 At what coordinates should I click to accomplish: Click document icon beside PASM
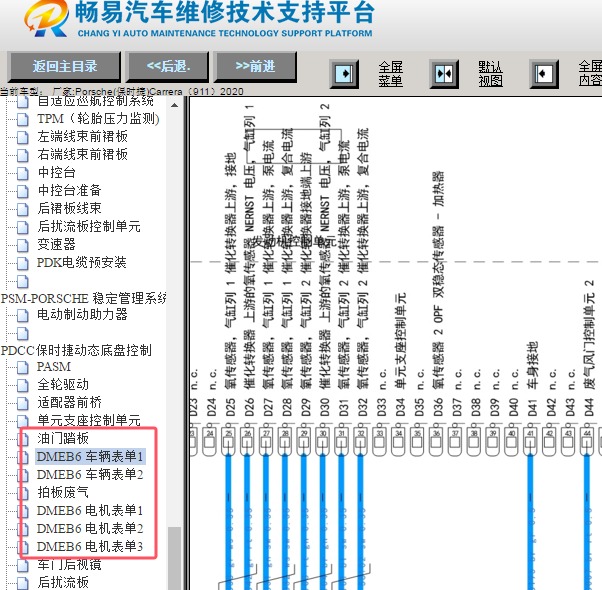click(x=23, y=367)
